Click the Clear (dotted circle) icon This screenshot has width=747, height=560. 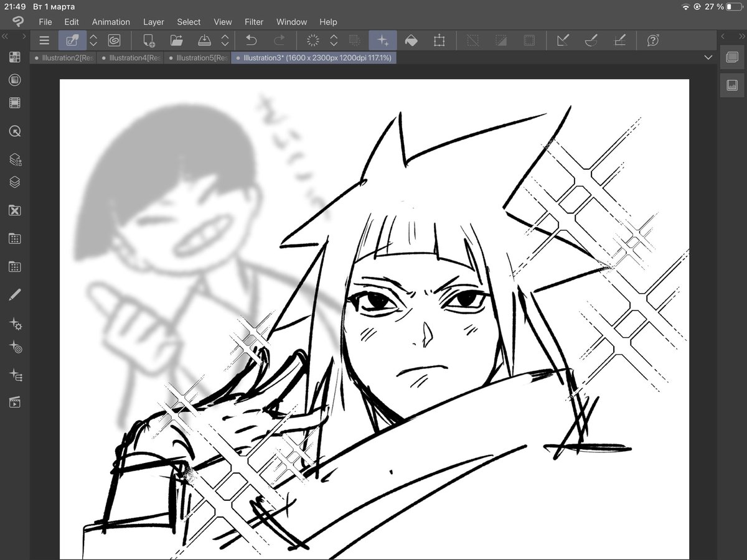(313, 40)
